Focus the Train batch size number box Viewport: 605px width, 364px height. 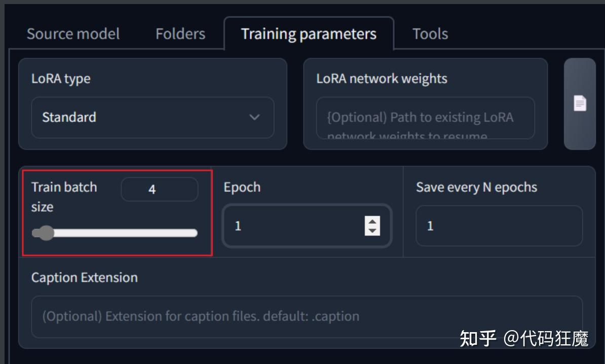tap(159, 190)
